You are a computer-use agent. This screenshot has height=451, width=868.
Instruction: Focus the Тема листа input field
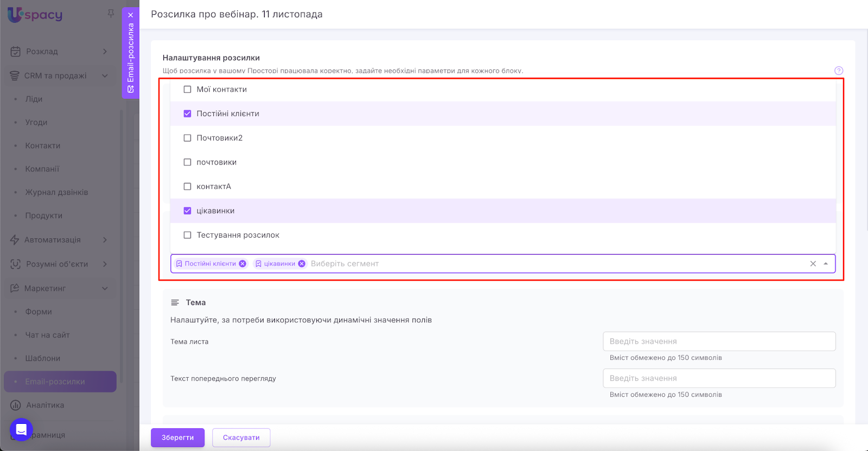pyautogui.click(x=719, y=341)
